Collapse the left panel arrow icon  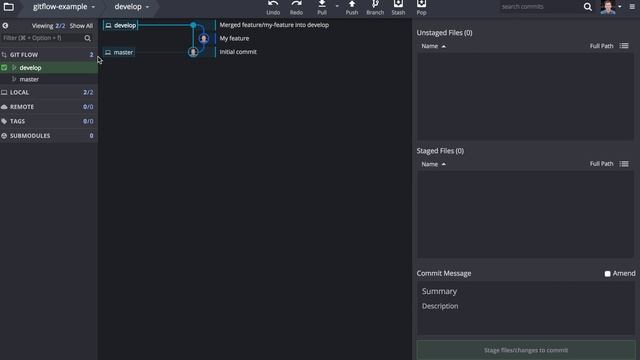pos(5,25)
